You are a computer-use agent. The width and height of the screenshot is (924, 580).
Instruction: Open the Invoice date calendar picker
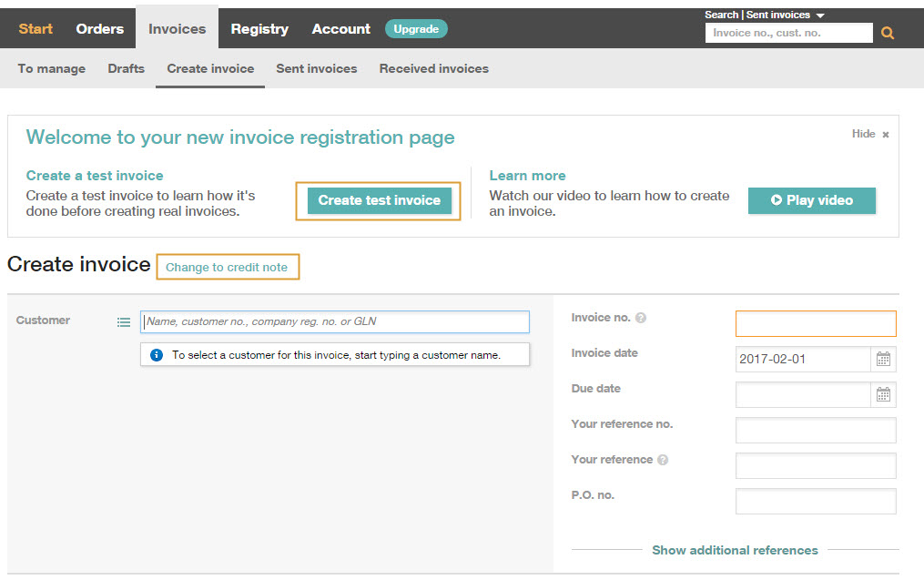coord(883,359)
